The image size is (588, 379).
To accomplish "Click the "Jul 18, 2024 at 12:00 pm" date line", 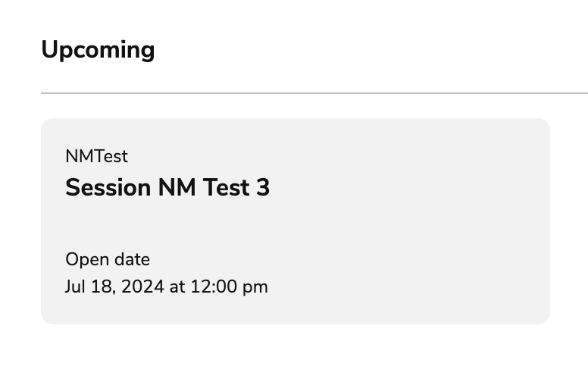I will (167, 287).
